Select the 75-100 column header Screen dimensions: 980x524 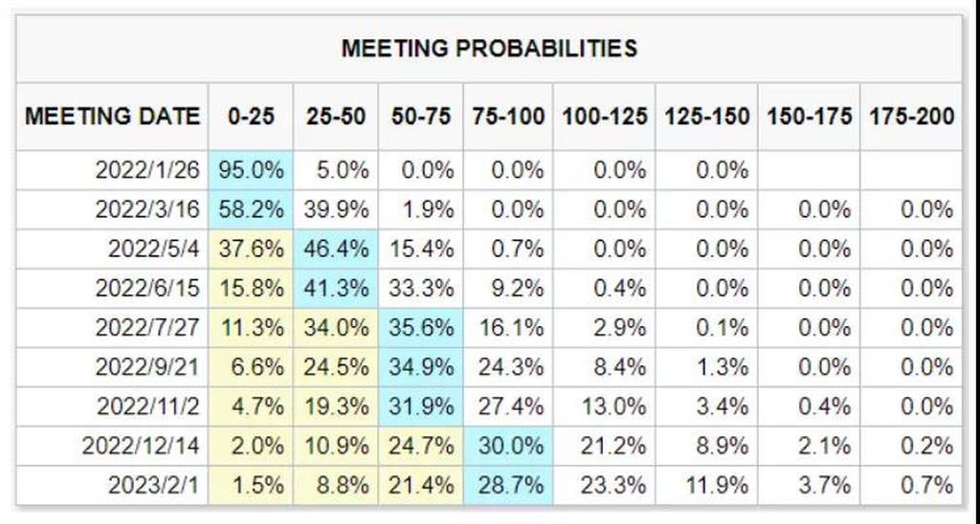[508, 116]
